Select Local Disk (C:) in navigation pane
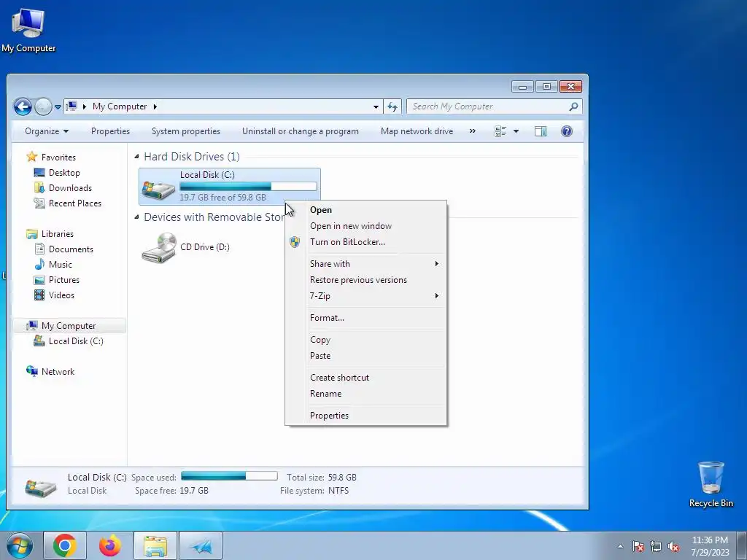The width and height of the screenshot is (747, 560). pyautogui.click(x=76, y=341)
